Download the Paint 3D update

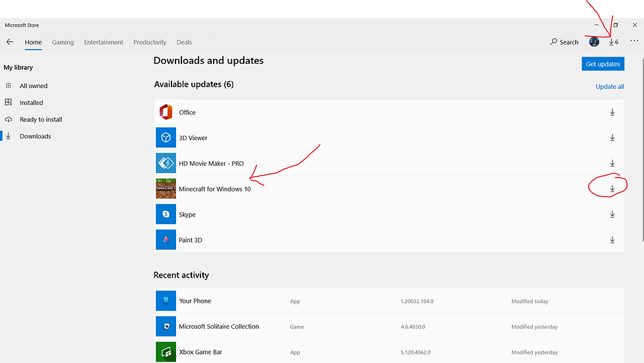coord(612,239)
